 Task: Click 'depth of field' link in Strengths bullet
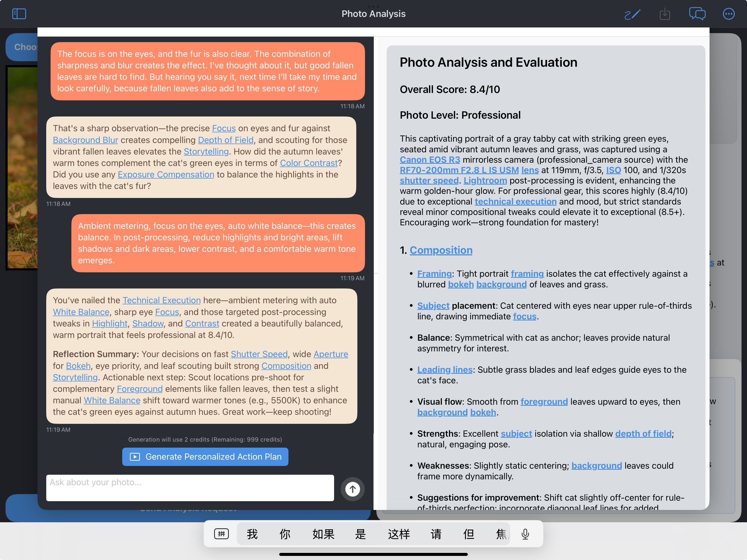(x=643, y=434)
